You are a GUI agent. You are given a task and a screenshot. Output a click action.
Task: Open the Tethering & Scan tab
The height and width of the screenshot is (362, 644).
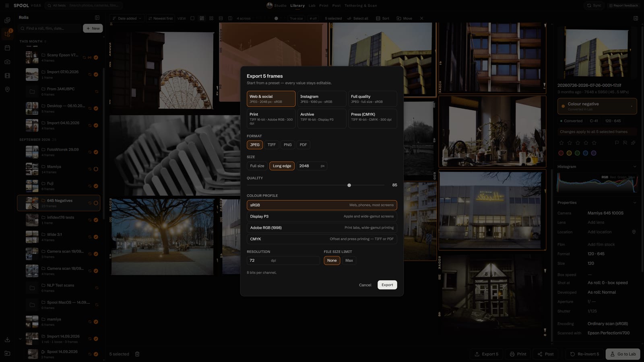pos(361,6)
